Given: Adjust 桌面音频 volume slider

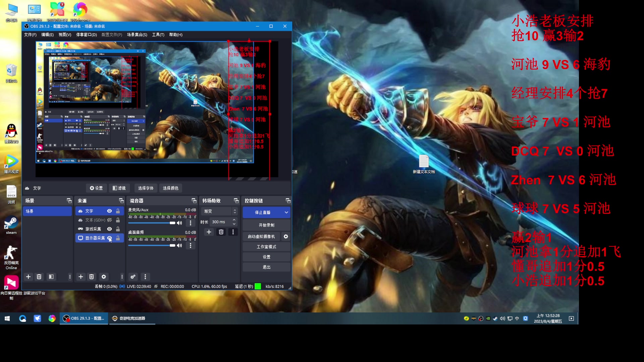Looking at the screenshot, I should (x=152, y=245).
